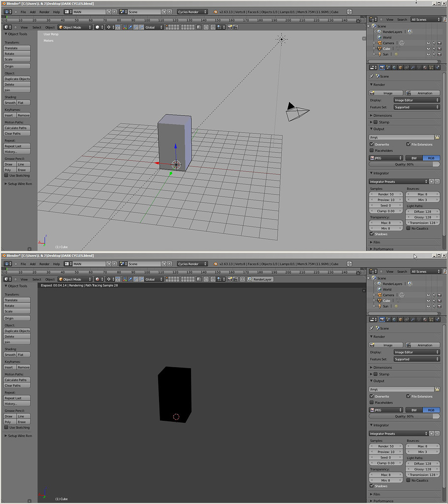Open Supported feature set dropdown in grid-view window
Screen dimensions: 448x504
(x=416, y=107)
